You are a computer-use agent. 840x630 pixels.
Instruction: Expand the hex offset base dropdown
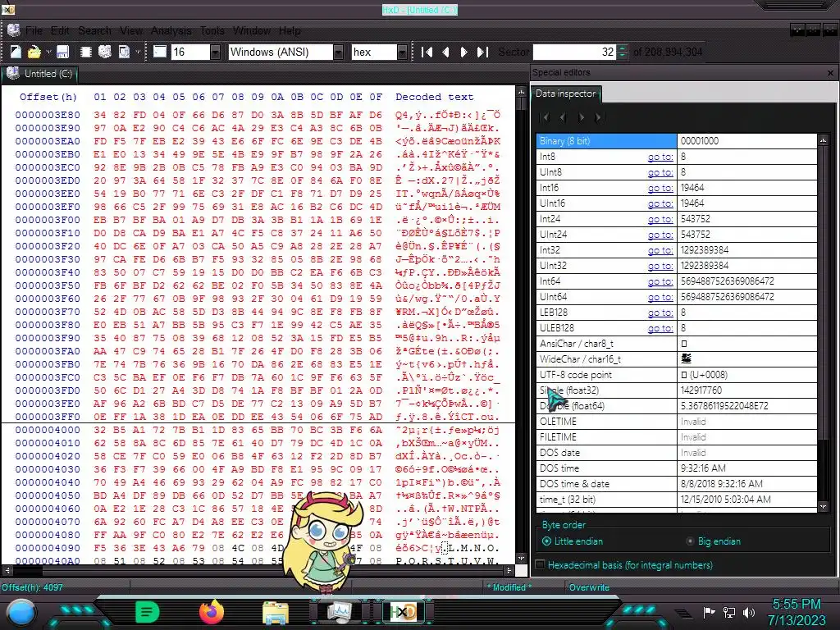point(402,52)
